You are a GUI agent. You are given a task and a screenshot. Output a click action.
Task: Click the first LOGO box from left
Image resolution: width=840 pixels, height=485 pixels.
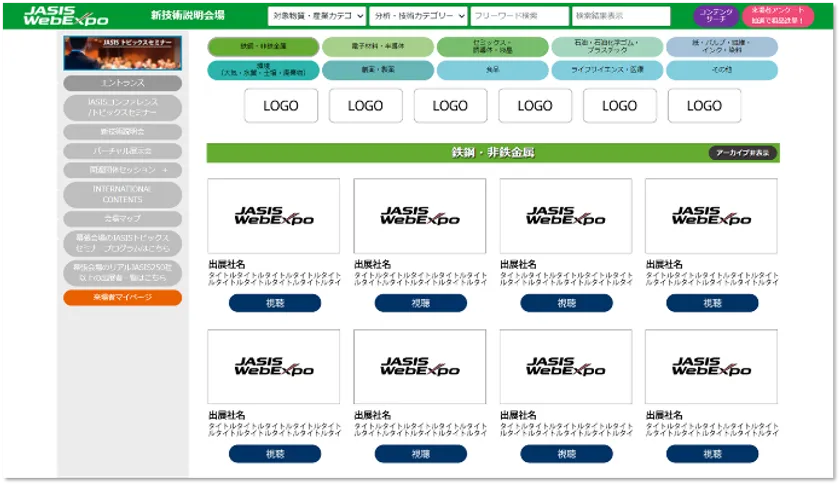281,106
